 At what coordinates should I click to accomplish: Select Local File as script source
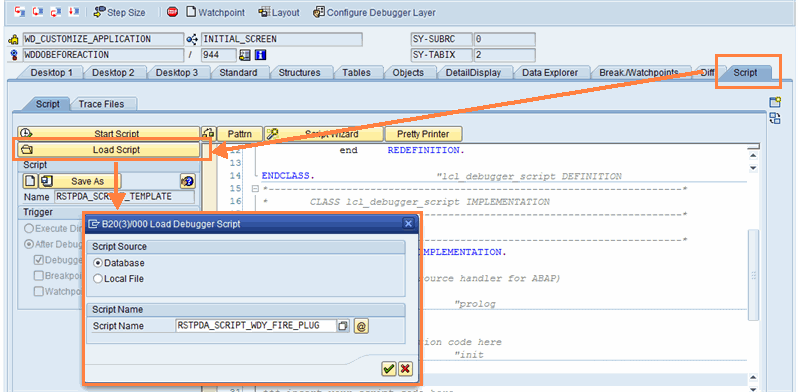(x=98, y=278)
